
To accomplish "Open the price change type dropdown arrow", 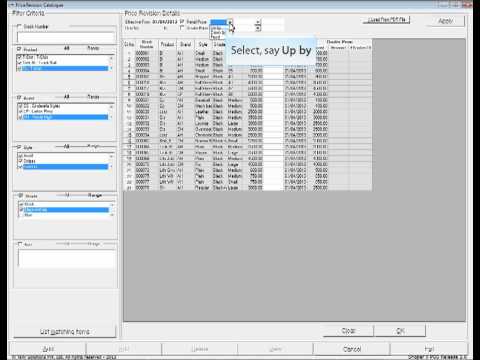I will tap(230, 22).
